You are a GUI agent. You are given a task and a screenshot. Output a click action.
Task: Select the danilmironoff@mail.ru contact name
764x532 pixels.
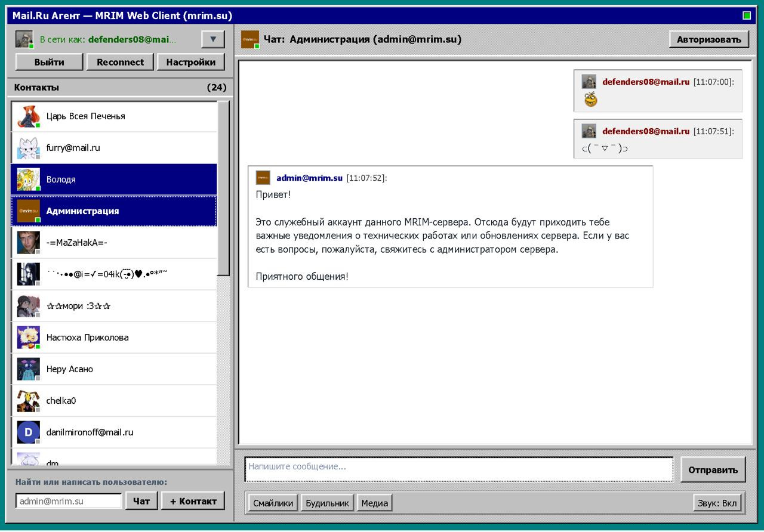(x=90, y=432)
